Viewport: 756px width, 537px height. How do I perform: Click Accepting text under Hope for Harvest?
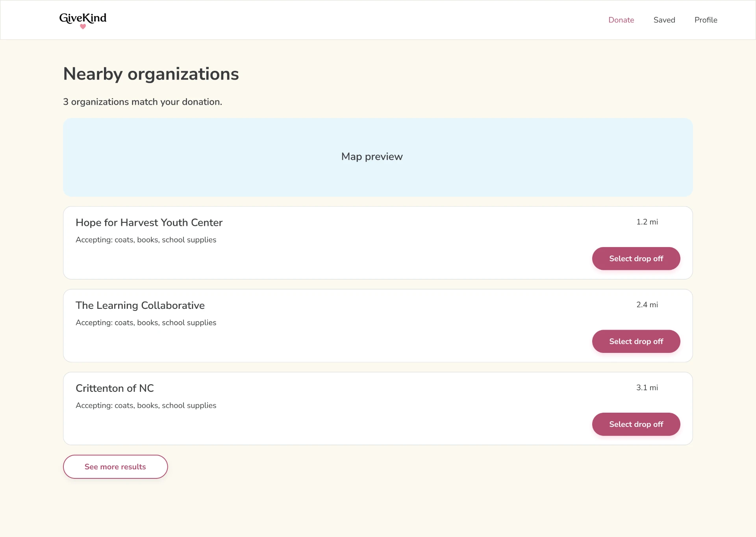tap(146, 240)
